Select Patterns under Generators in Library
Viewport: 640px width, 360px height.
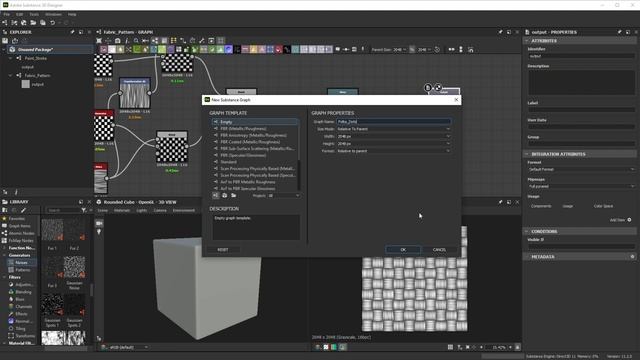(22, 270)
